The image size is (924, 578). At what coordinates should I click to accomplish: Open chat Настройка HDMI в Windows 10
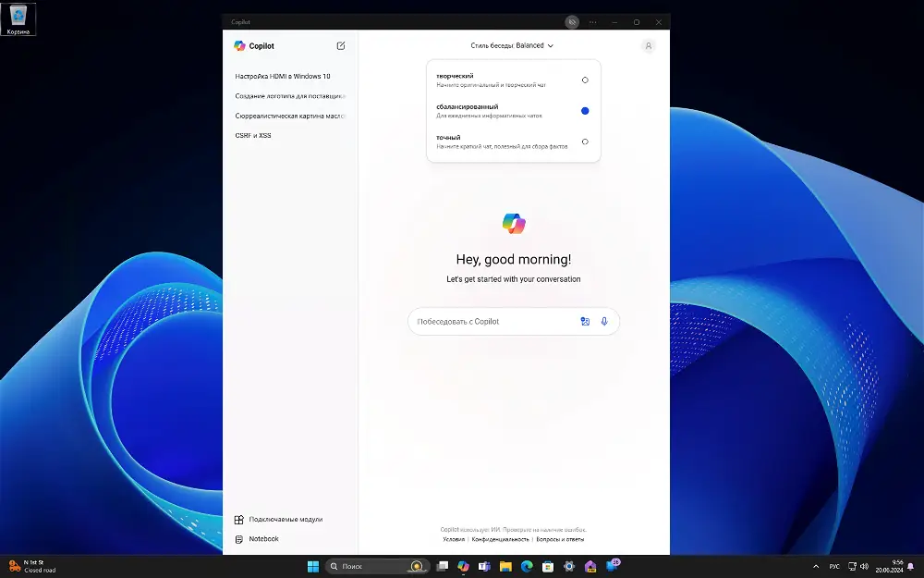283,76
